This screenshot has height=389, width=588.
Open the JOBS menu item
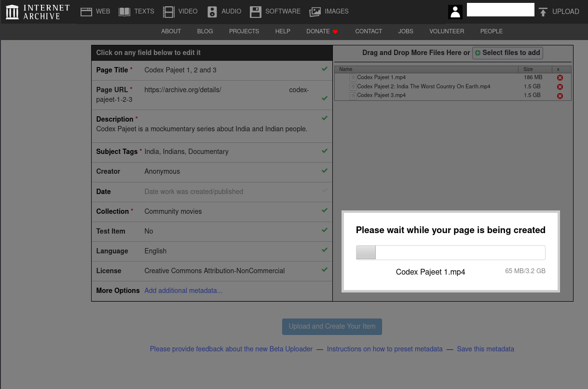(406, 31)
